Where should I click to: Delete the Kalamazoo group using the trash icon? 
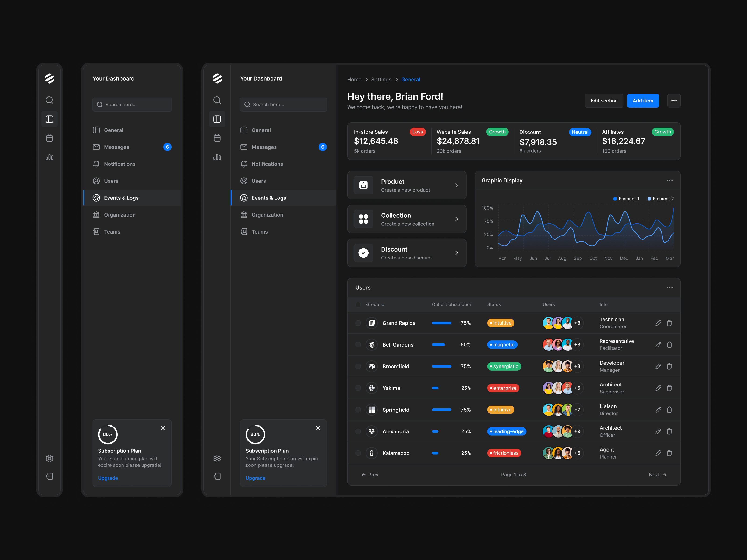pyautogui.click(x=670, y=453)
